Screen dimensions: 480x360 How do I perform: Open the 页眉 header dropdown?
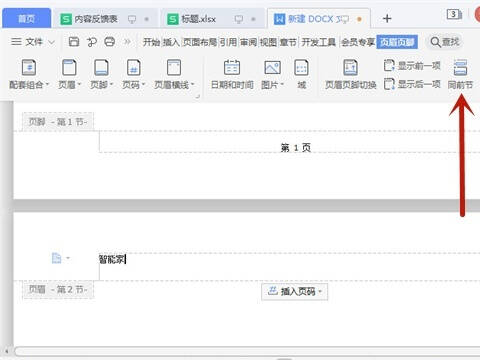[69, 75]
